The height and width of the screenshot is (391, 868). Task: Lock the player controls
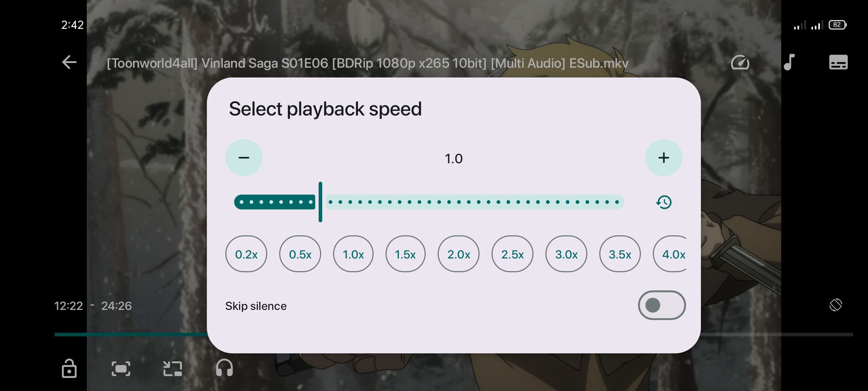click(69, 369)
